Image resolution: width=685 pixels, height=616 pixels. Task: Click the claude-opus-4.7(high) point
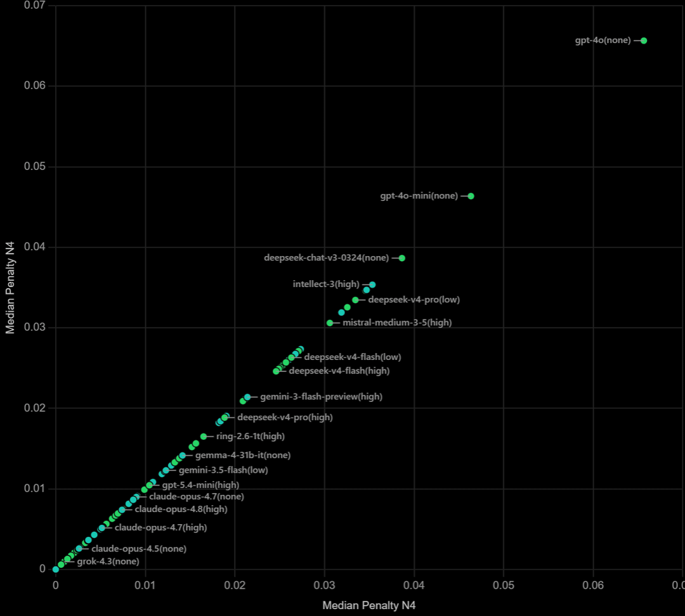click(101, 528)
